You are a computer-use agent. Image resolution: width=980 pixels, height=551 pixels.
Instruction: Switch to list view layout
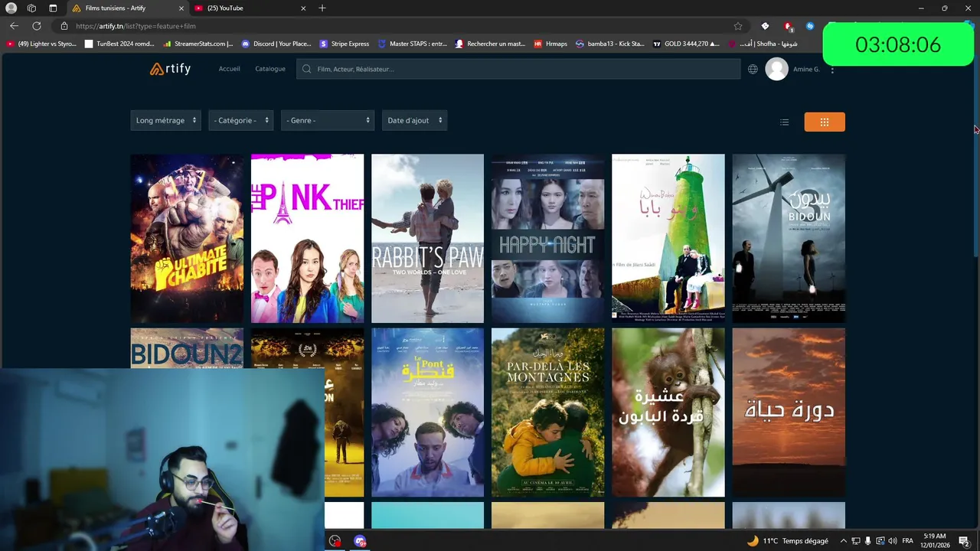[784, 122]
